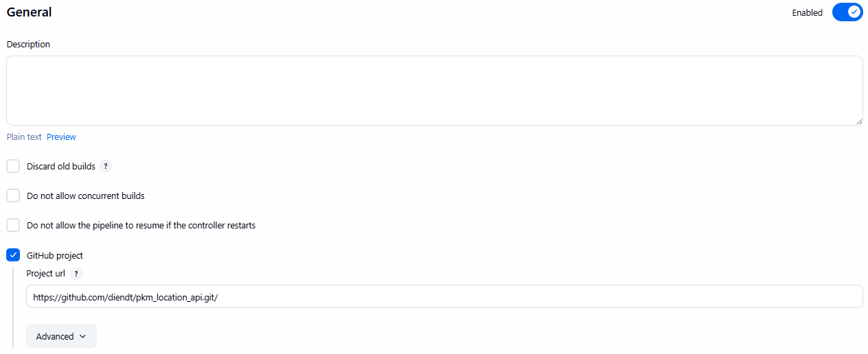Screen dimensions: 868x354
Task: Grab the Description box resize handle
Action: (859, 121)
